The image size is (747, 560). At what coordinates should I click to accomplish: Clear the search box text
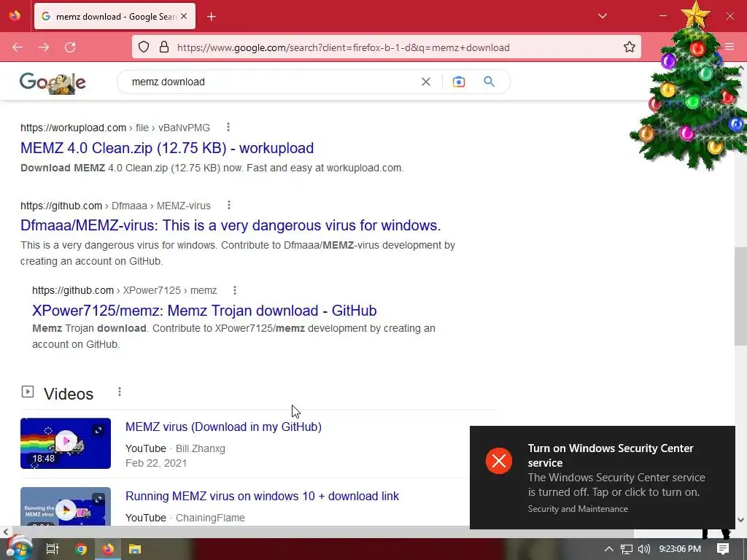coord(426,82)
